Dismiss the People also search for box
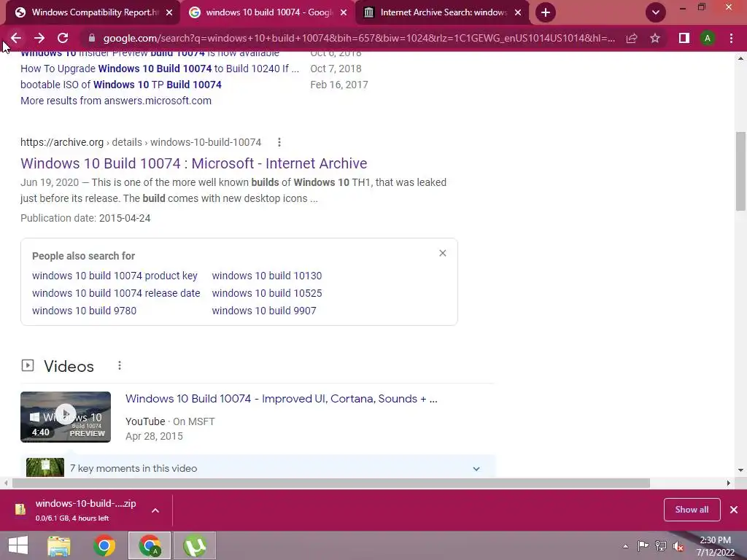Image resolution: width=747 pixels, height=560 pixels. pos(443,253)
